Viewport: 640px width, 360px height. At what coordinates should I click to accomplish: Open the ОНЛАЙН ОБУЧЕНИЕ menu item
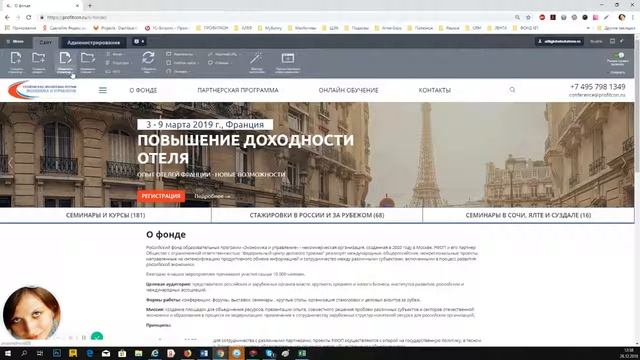coord(349,90)
